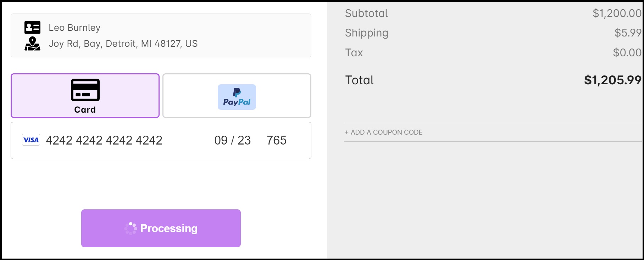The height and width of the screenshot is (260, 644).
Task: Expand the Add a Coupon Code link
Action: [384, 132]
